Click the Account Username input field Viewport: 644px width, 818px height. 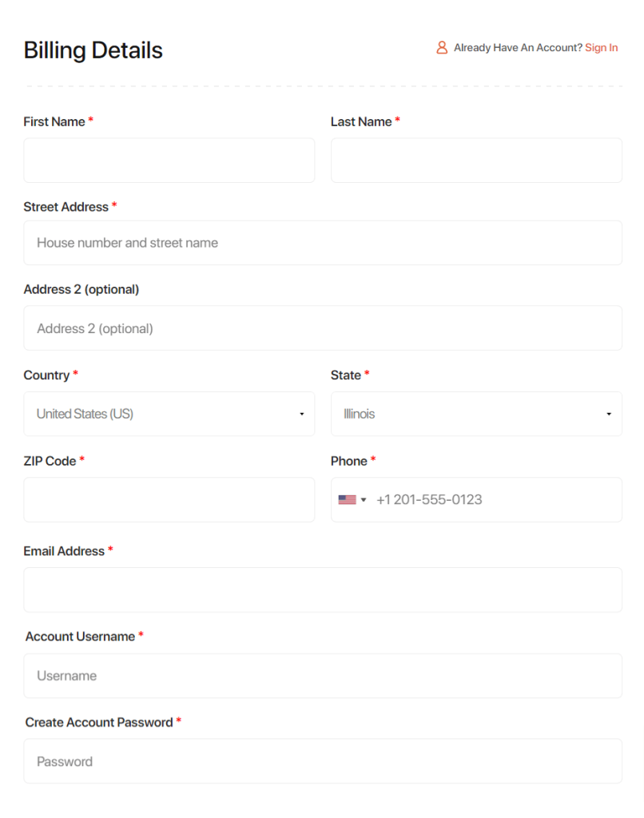(323, 676)
